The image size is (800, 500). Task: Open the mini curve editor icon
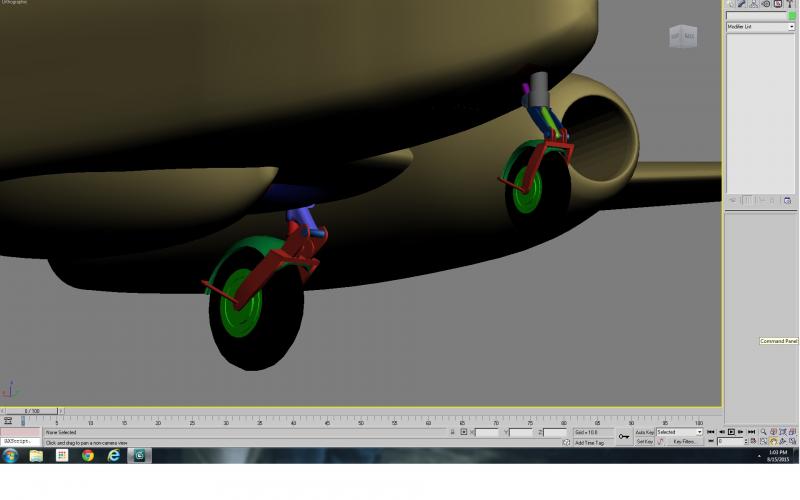pos(8,421)
